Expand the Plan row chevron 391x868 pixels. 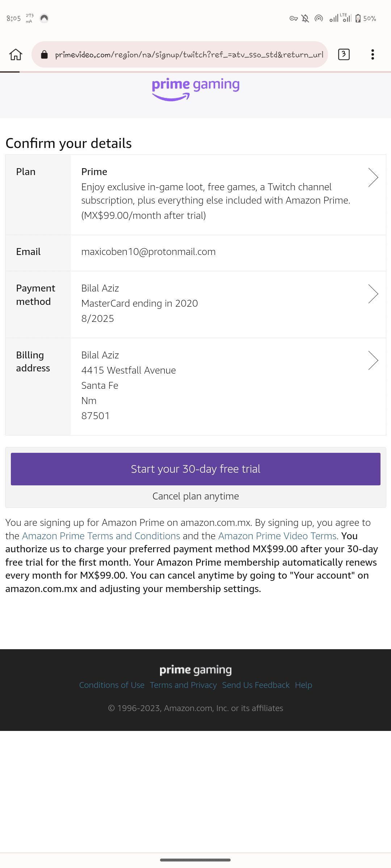point(373,177)
